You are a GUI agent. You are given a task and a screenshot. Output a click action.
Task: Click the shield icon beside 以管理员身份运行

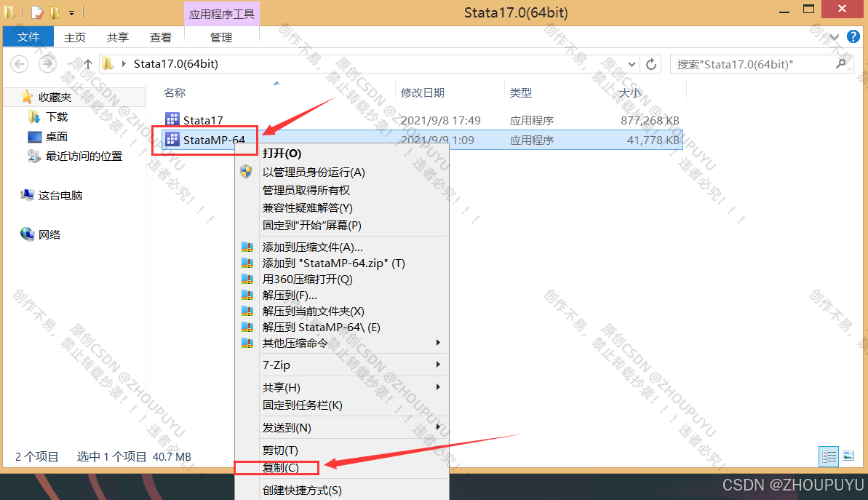[x=247, y=172]
